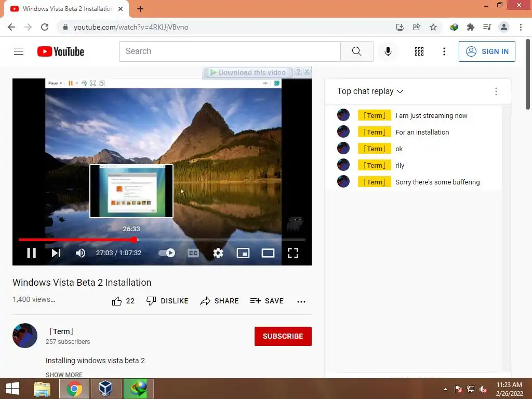The image size is (532, 399).
Task: Toggle theater mode view
Action: (x=268, y=253)
